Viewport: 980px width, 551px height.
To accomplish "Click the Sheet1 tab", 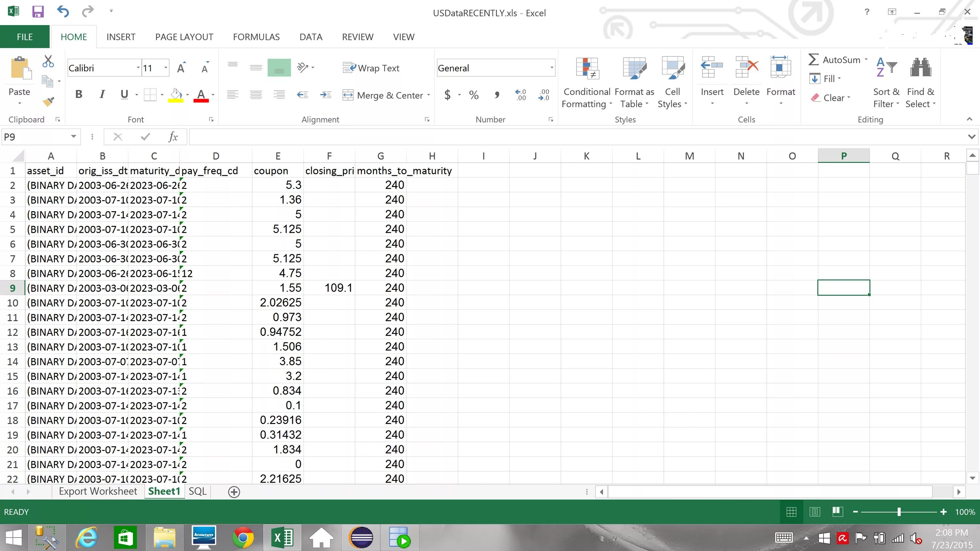I will click(164, 491).
